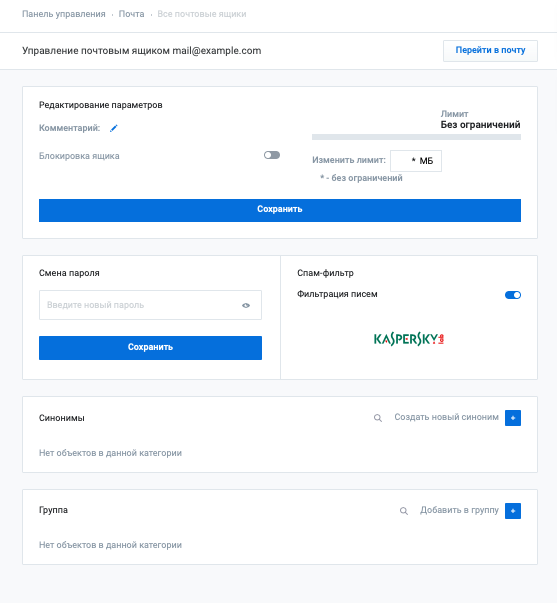Toggle the Блокировка ящика switch

(x=272, y=155)
